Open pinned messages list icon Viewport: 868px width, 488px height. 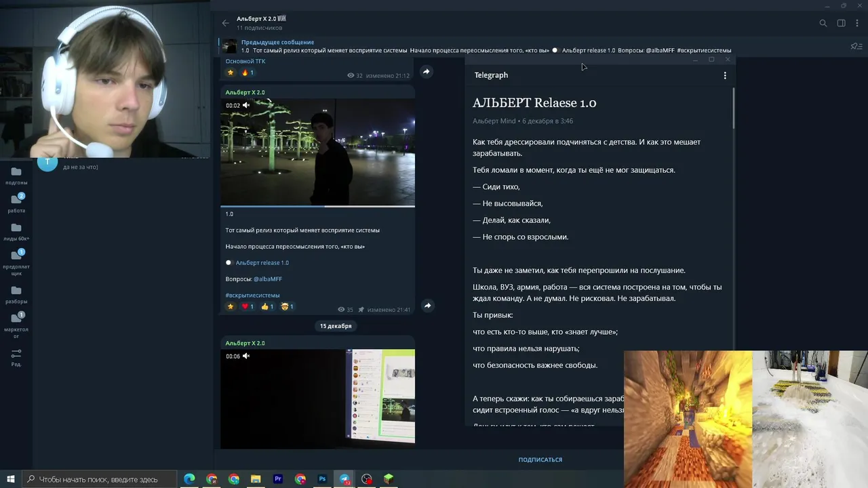(x=856, y=46)
